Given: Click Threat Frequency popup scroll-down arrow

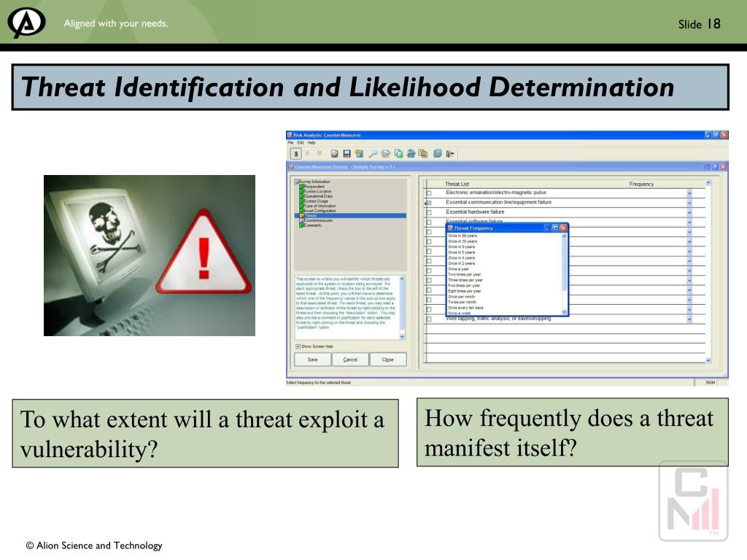Looking at the screenshot, I should click(x=565, y=312).
